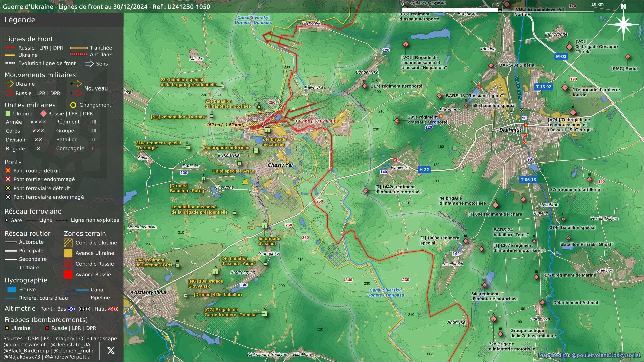Click the green Ukraine unit square in legend
Image resolution: width=644 pixels, height=362 pixels.
coord(8,114)
